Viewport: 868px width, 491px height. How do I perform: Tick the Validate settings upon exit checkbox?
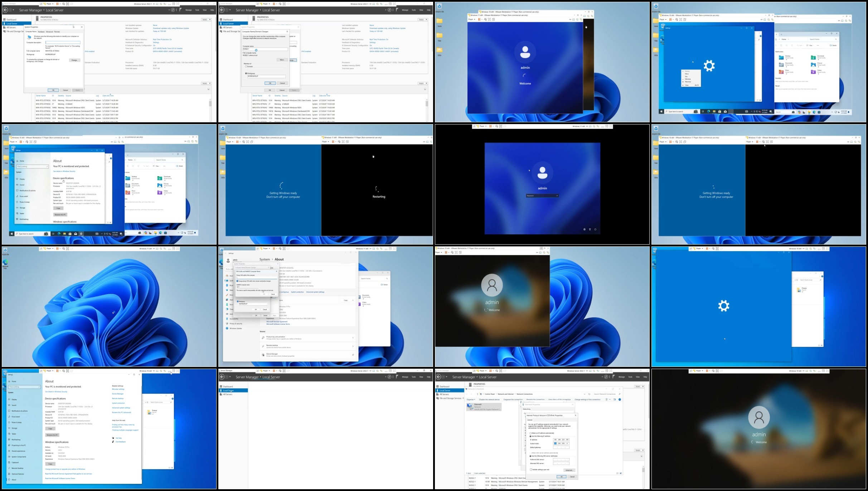(531, 470)
